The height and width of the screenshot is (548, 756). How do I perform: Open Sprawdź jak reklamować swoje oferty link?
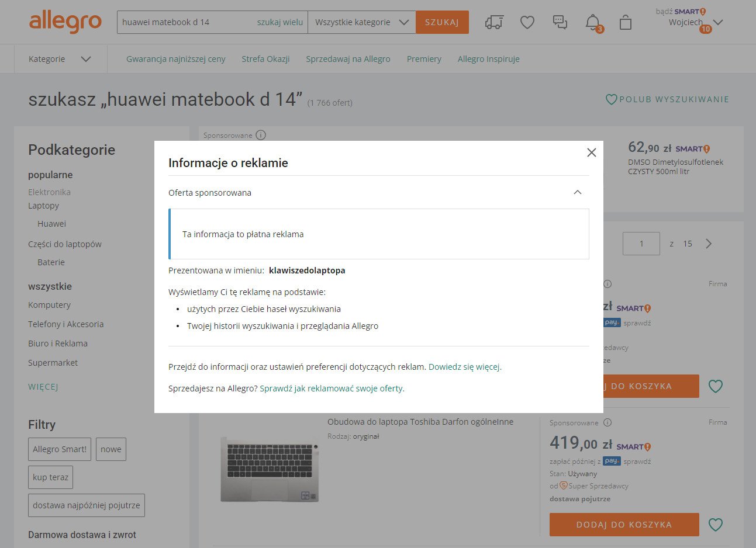pyautogui.click(x=332, y=388)
